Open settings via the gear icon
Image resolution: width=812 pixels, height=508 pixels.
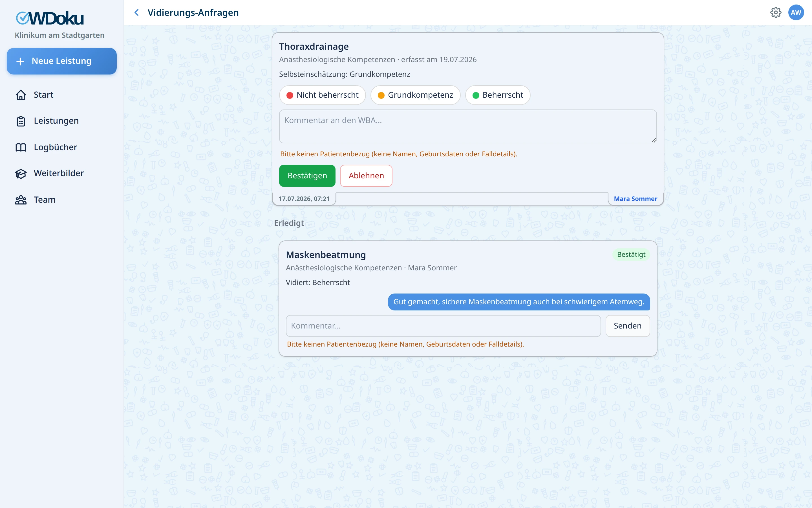tap(775, 12)
